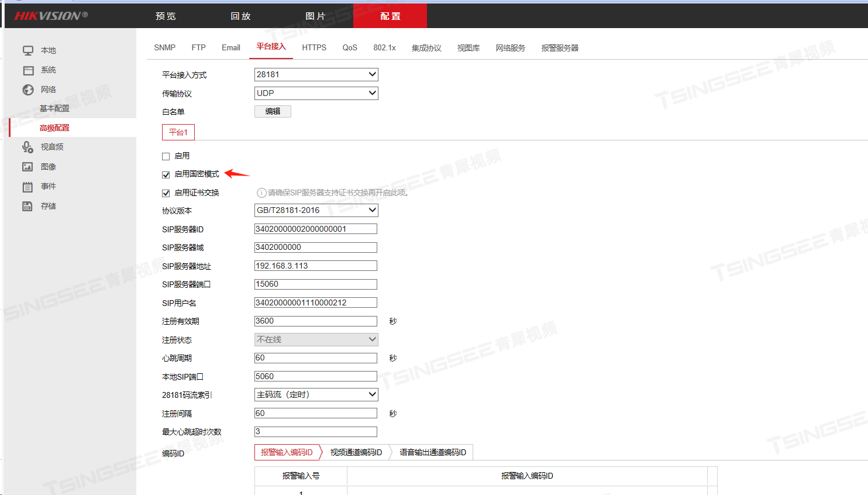Switch to the 回放 top menu

[x=240, y=16]
